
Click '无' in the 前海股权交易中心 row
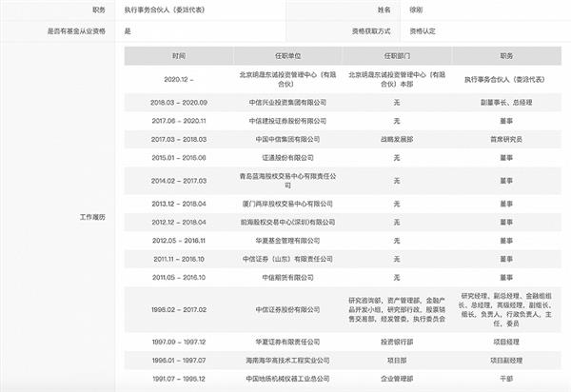[x=397, y=222]
